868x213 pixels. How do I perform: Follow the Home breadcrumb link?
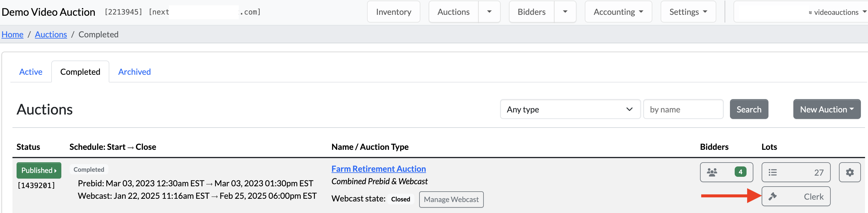(12, 34)
